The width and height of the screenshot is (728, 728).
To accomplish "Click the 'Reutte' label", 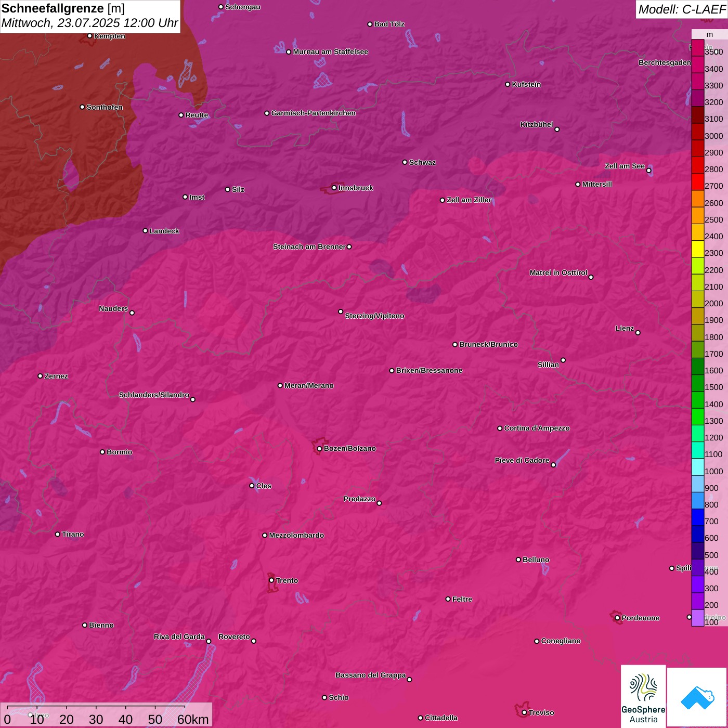I will [197, 115].
